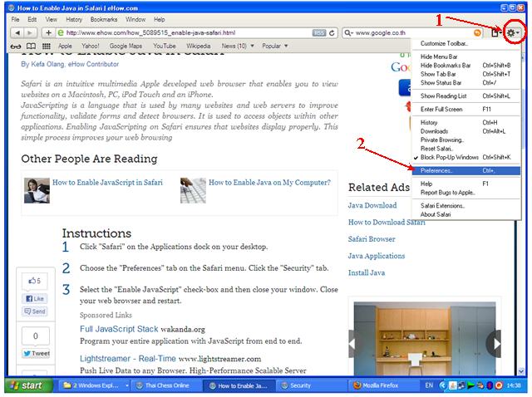Image resolution: width=532 pixels, height=397 pixels.
Task: Open the YouTube bookmark
Action: point(165,47)
